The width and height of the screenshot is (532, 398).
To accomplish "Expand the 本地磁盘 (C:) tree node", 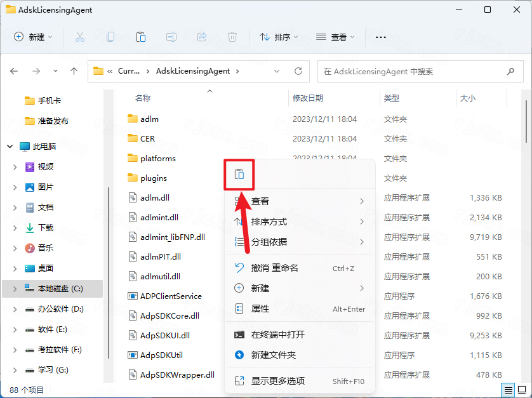I will [15, 289].
